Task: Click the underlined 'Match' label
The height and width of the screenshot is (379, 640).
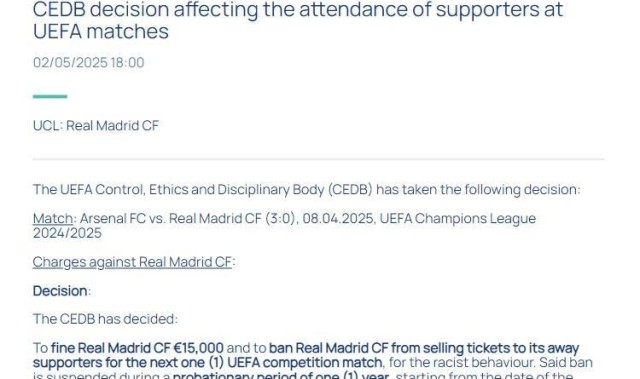Action: pyautogui.click(x=53, y=218)
